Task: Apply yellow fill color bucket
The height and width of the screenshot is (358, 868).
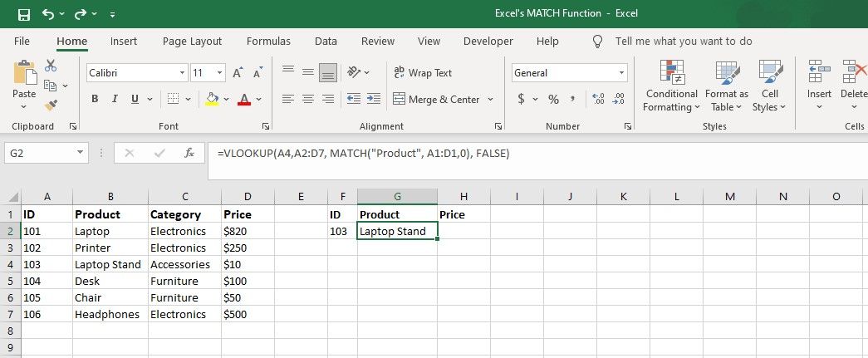Action: (212, 99)
